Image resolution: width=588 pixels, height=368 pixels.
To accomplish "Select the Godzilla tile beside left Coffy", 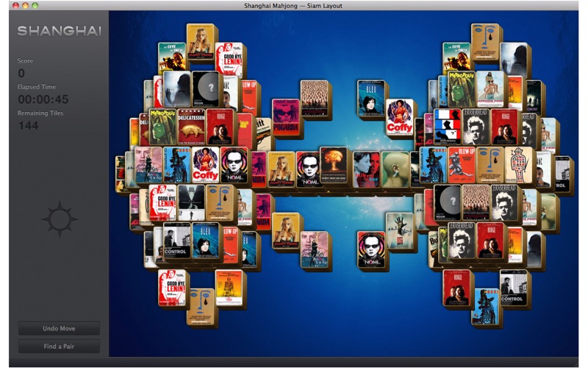I will (x=176, y=165).
